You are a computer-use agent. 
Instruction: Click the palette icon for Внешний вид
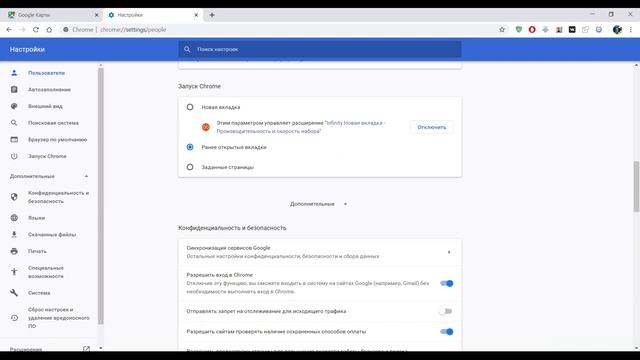point(14,106)
